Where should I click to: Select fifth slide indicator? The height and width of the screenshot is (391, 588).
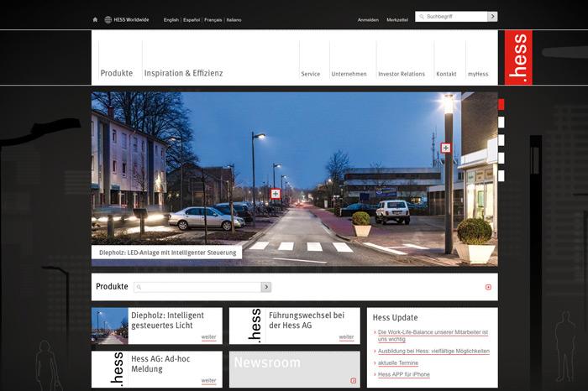pyautogui.click(x=501, y=175)
